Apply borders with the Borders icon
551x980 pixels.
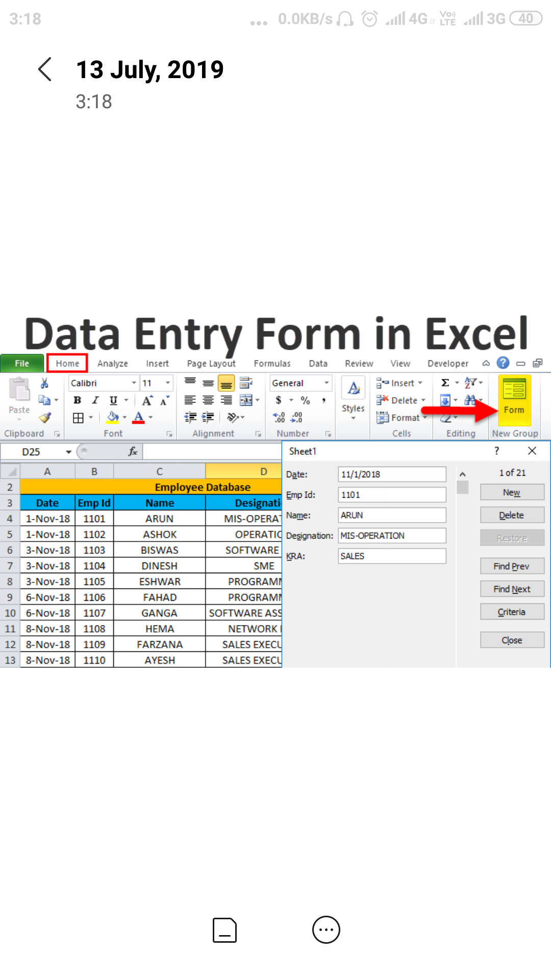pyautogui.click(x=78, y=418)
